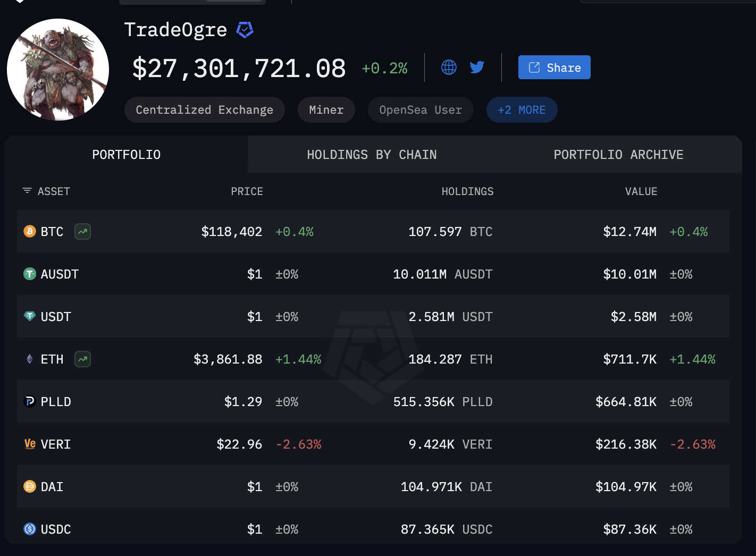Click the asset filter lines icon
756x556 pixels.
(27, 190)
